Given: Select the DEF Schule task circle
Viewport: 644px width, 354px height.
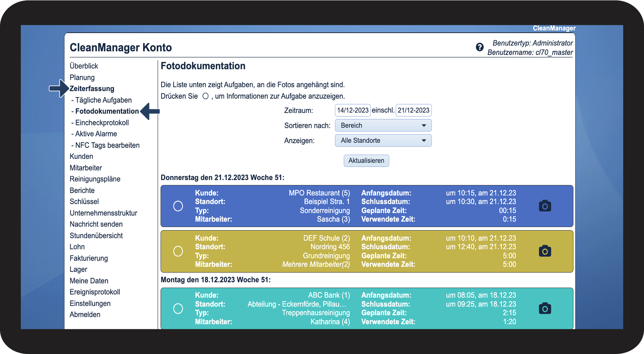Looking at the screenshot, I should tap(178, 251).
